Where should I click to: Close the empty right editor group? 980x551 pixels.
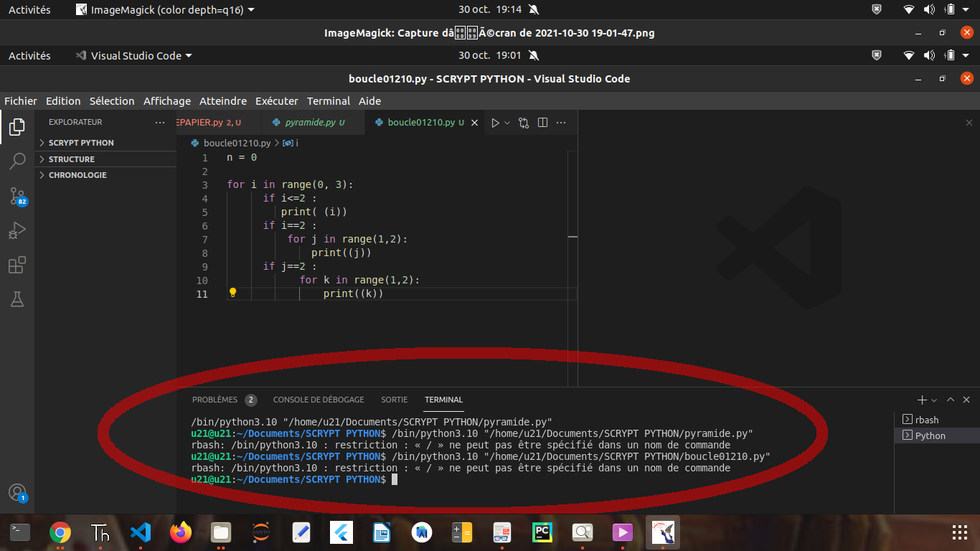[x=969, y=123]
